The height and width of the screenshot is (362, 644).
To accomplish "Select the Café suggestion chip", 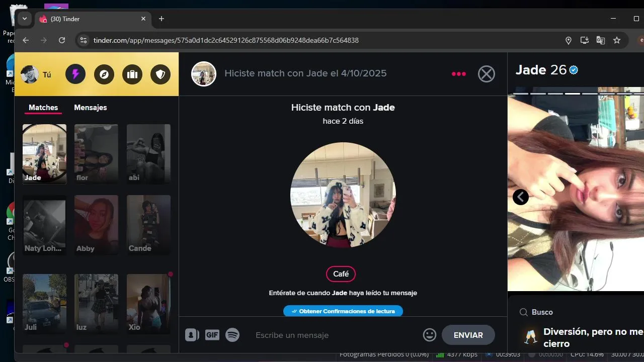I will coord(341,274).
